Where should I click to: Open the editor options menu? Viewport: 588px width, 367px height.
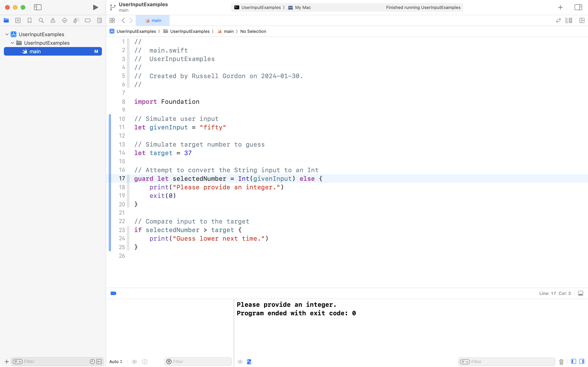click(569, 20)
